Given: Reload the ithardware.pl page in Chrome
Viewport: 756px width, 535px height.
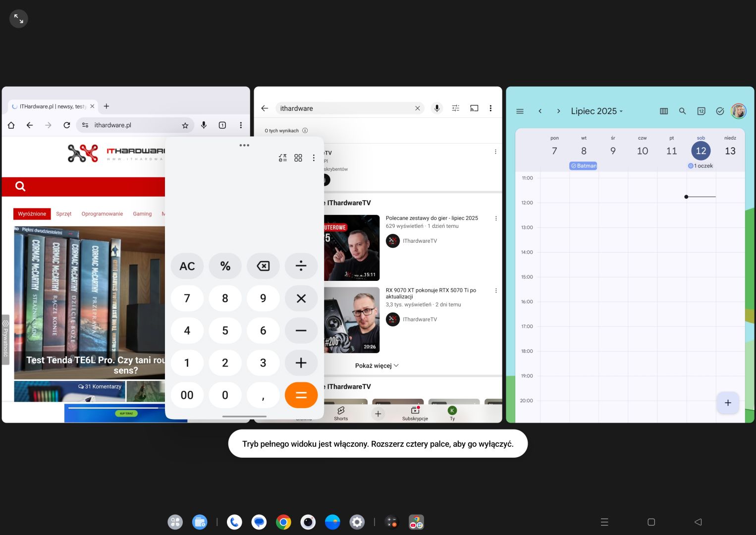Looking at the screenshot, I should pos(67,125).
